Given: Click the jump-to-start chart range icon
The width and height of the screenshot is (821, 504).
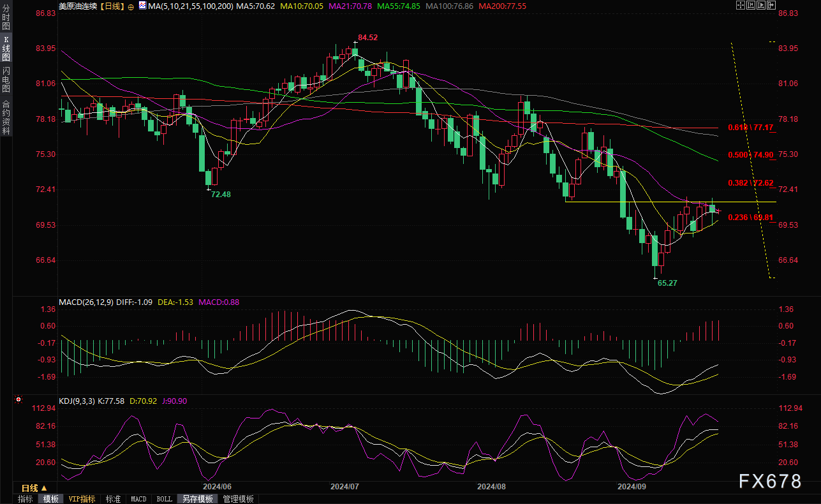Looking at the screenshot, I should [751, 5].
